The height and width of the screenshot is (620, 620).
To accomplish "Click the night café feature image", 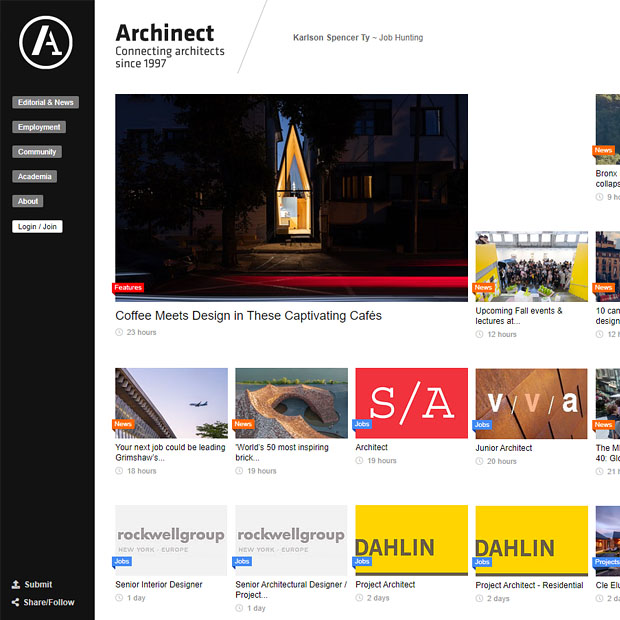I will tap(291, 198).
